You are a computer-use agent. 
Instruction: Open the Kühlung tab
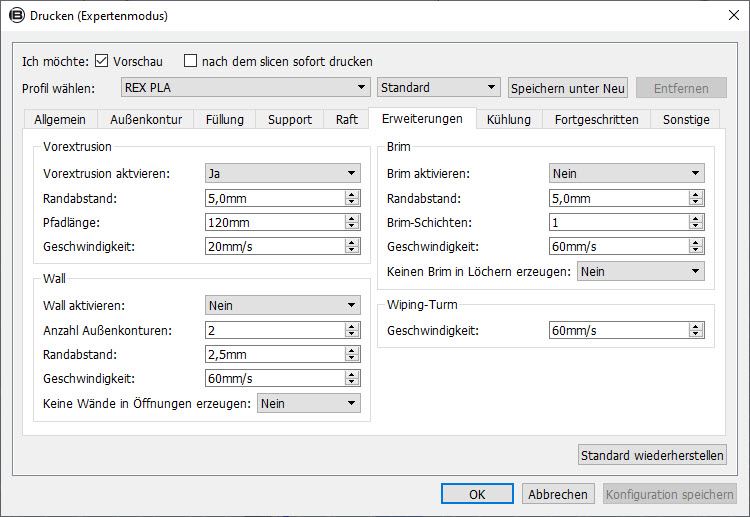click(508, 120)
